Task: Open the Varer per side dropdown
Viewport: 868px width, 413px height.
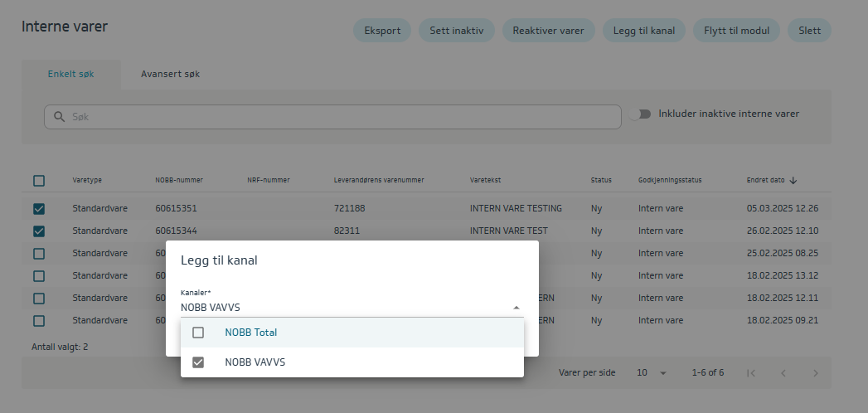Action: pyautogui.click(x=652, y=373)
